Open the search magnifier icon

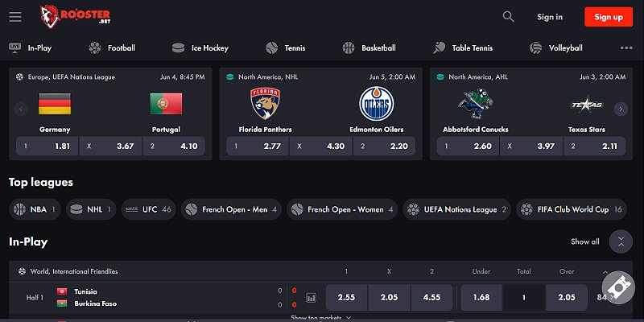[509, 17]
